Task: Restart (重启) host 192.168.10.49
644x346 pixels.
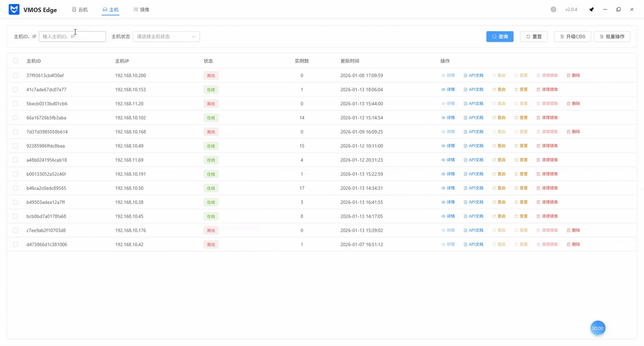Action: coord(499,146)
